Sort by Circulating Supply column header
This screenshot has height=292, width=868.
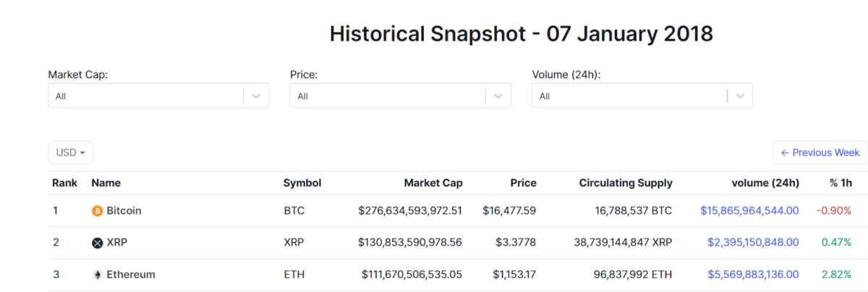click(x=625, y=183)
